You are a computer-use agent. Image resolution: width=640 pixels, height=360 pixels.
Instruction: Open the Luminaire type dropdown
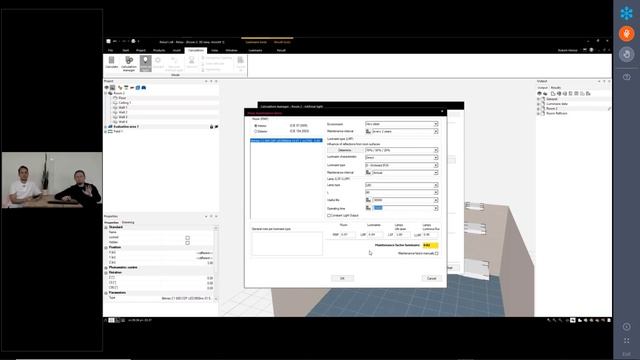tap(436, 165)
